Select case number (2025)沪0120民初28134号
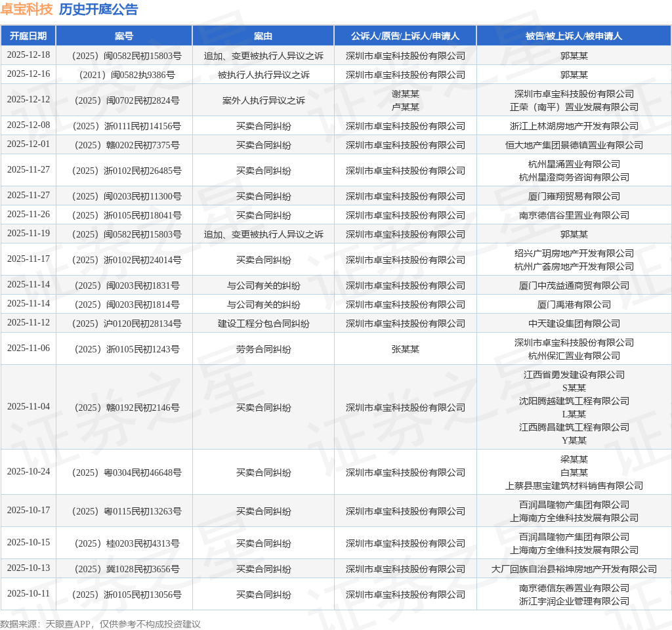The height and width of the screenshot is (630, 672). pos(127,324)
